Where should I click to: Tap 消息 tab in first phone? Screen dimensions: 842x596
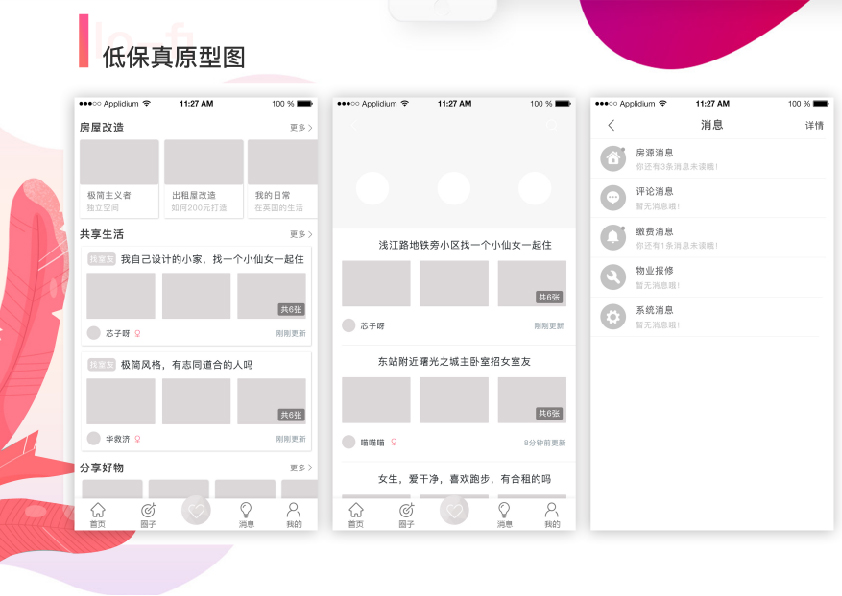246,515
